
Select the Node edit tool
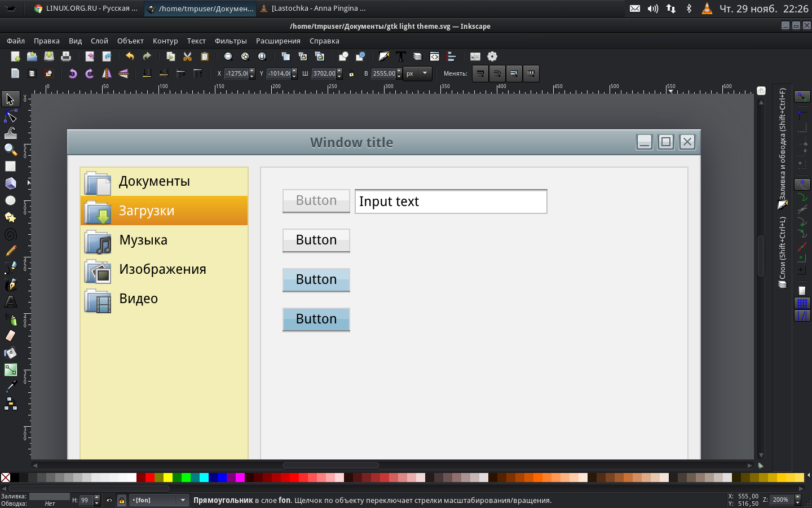tap(10, 116)
